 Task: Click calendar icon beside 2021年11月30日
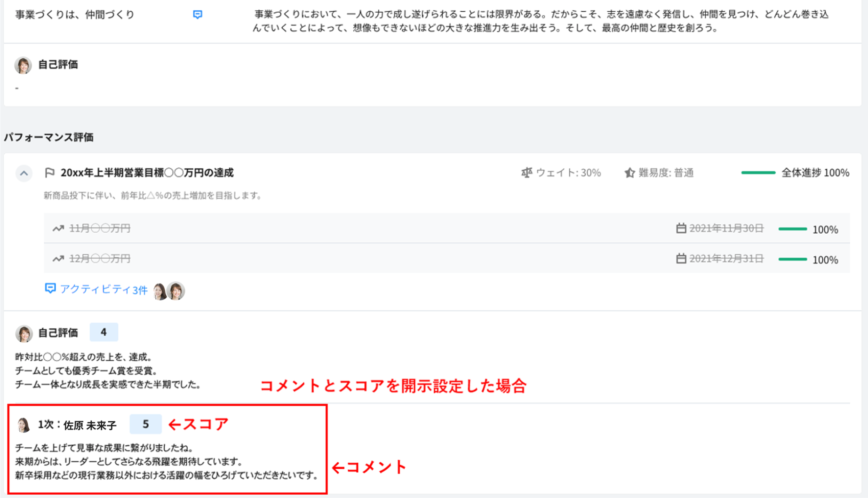click(x=681, y=229)
